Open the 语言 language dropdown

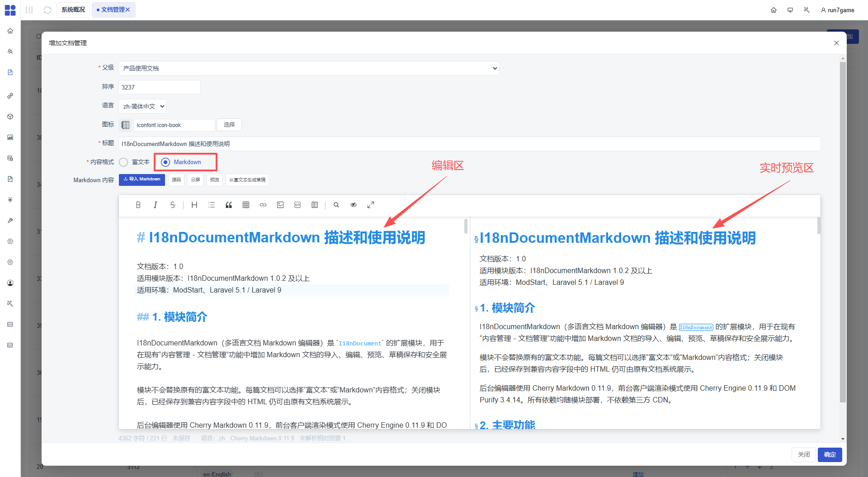coord(142,106)
